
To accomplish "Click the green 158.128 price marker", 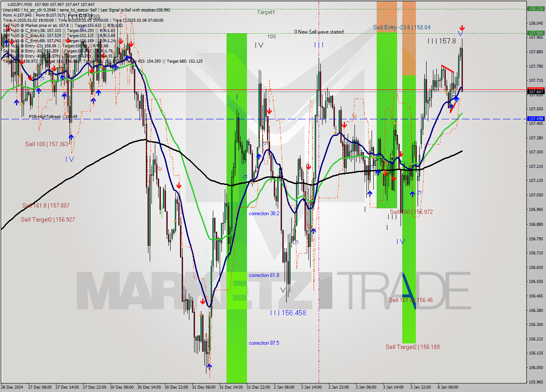I will (x=536, y=9).
